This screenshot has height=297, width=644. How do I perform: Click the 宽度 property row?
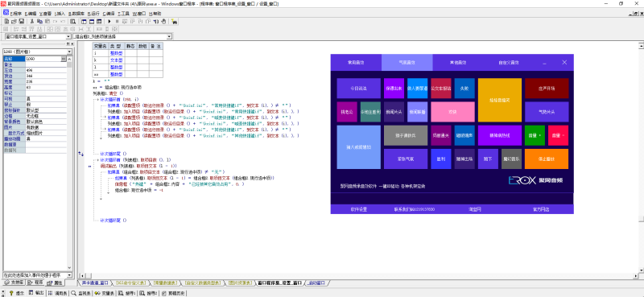[35, 81]
